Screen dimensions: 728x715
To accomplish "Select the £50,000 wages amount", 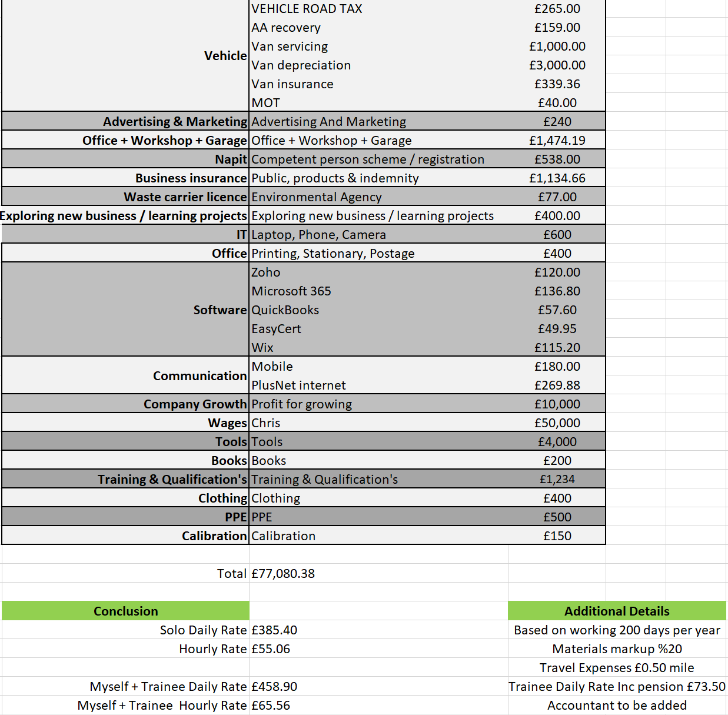I will [x=557, y=423].
